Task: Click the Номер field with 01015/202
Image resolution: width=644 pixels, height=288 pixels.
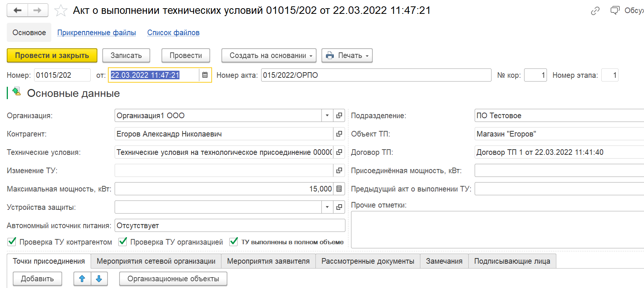Action: [x=62, y=75]
